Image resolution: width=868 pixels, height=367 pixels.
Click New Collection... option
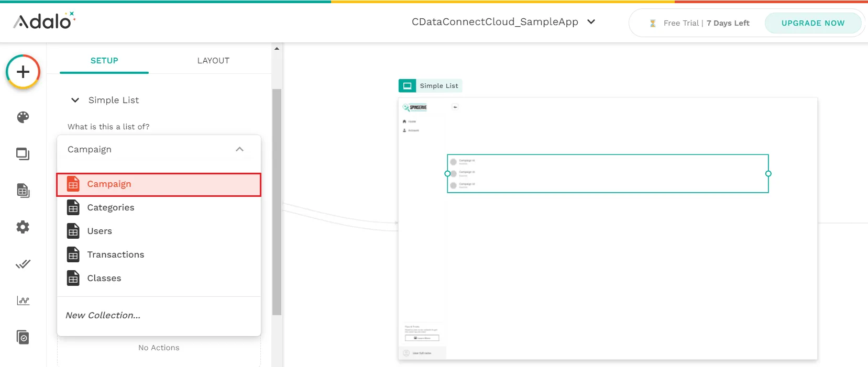coord(103,315)
